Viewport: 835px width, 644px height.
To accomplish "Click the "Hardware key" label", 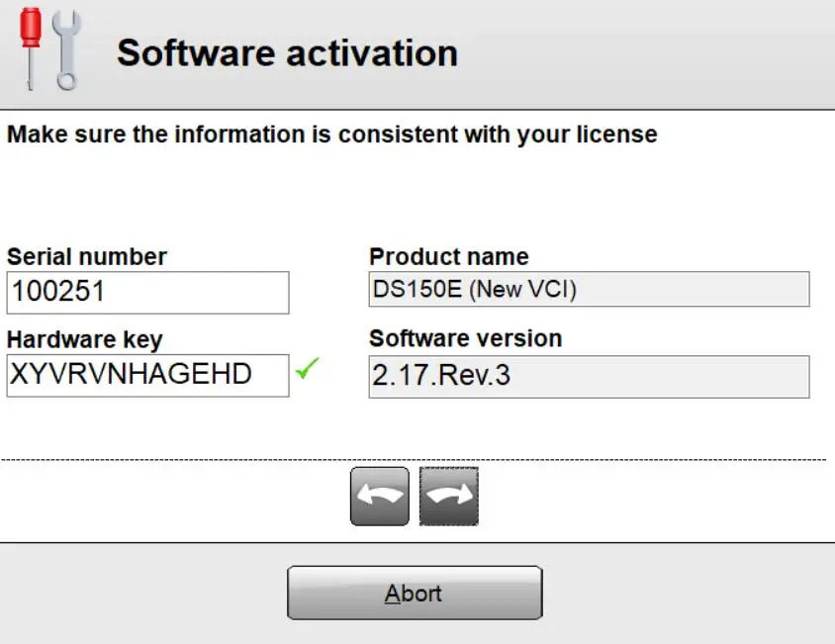I will (84, 339).
